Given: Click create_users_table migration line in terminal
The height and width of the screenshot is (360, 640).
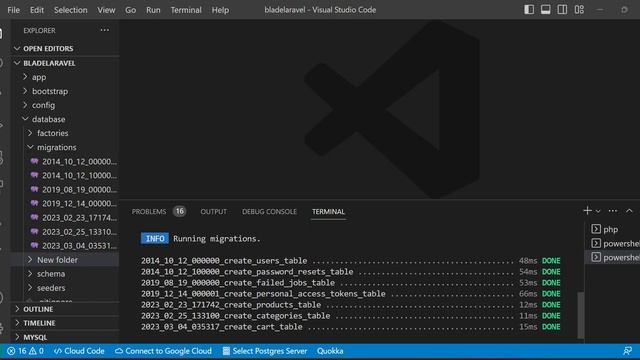Looking at the screenshot, I should [x=351, y=261].
